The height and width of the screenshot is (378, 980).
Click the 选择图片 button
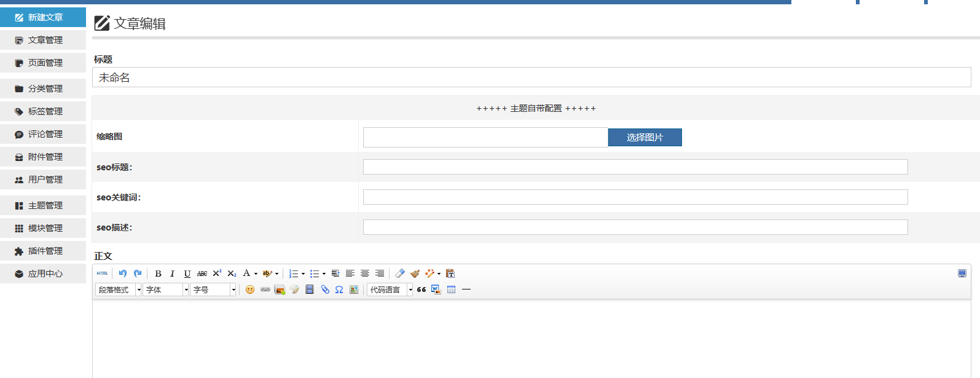pos(645,138)
